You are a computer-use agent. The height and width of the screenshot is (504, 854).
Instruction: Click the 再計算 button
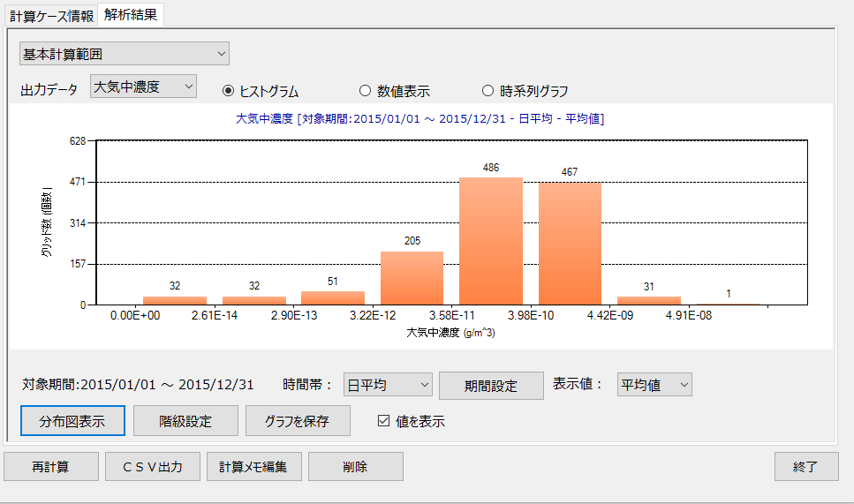(x=51, y=466)
